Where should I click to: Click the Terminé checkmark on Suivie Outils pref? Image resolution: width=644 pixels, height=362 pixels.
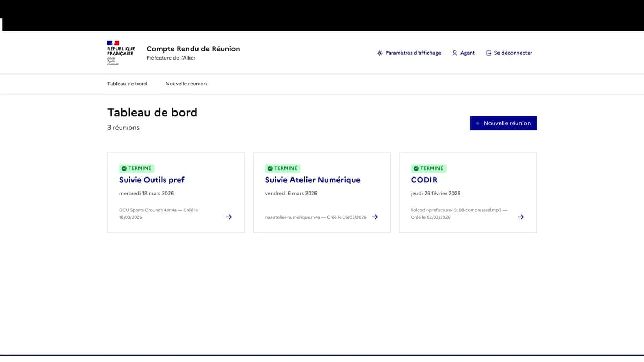point(124,168)
